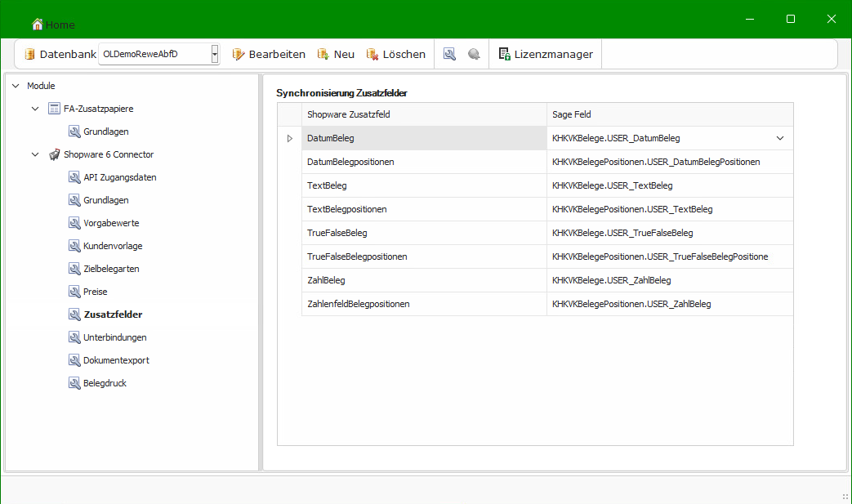Click the Preise icon
This screenshot has width=852, height=504.
(x=74, y=292)
